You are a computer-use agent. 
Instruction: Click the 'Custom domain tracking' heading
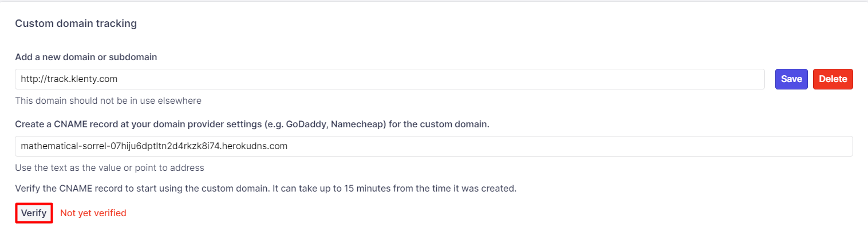tap(76, 24)
